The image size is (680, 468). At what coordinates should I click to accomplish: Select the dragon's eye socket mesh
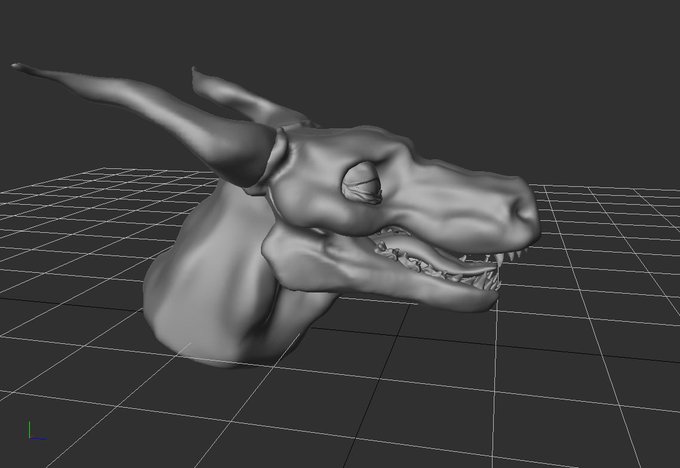pos(362,183)
